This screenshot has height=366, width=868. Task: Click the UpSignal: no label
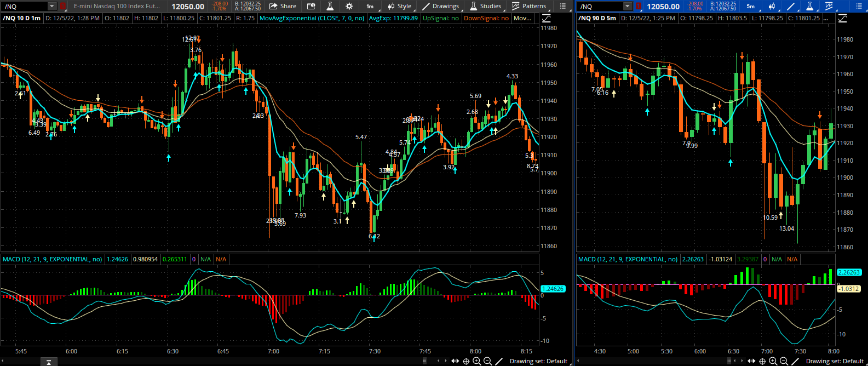[x=441, y=18]
